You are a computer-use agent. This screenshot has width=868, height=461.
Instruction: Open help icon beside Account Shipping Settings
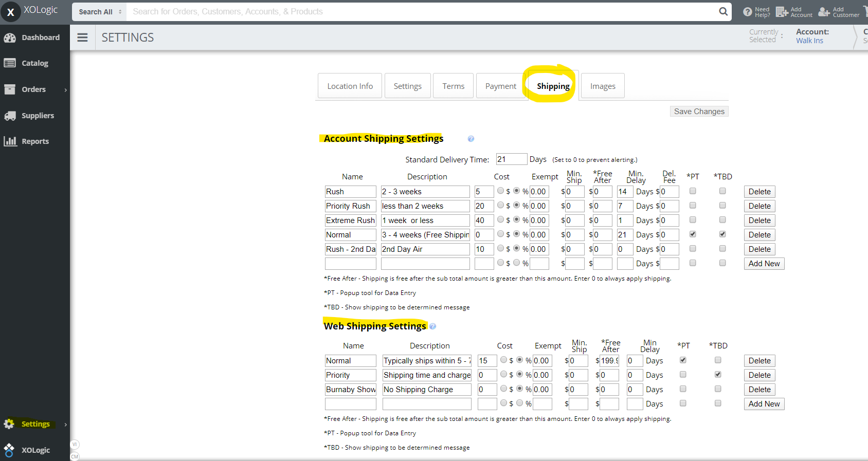(471, 139)
